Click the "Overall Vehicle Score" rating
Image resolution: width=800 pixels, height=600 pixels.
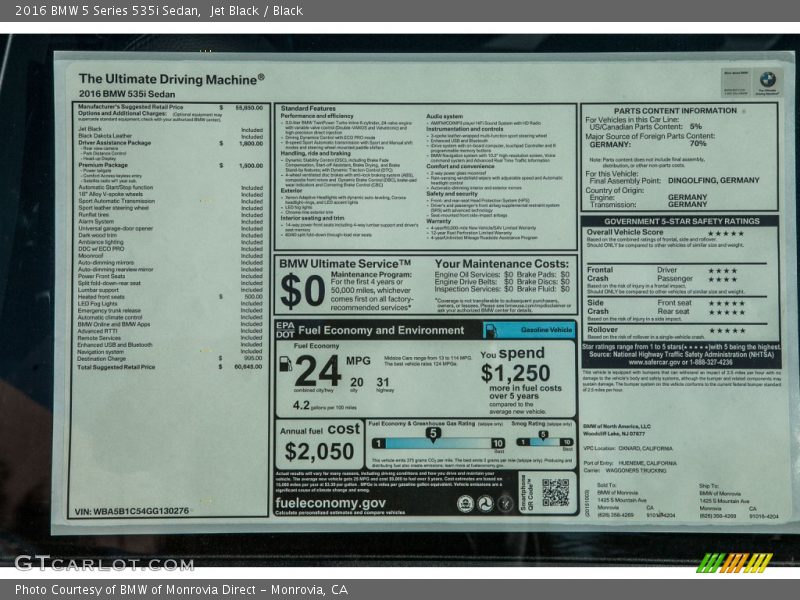click(x=665, y=233)
